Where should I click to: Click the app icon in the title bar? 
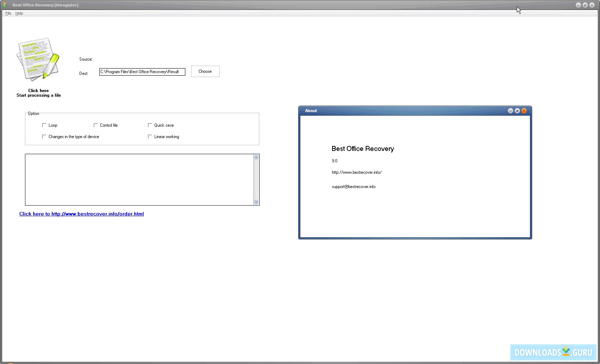click(x=5, y=5)
